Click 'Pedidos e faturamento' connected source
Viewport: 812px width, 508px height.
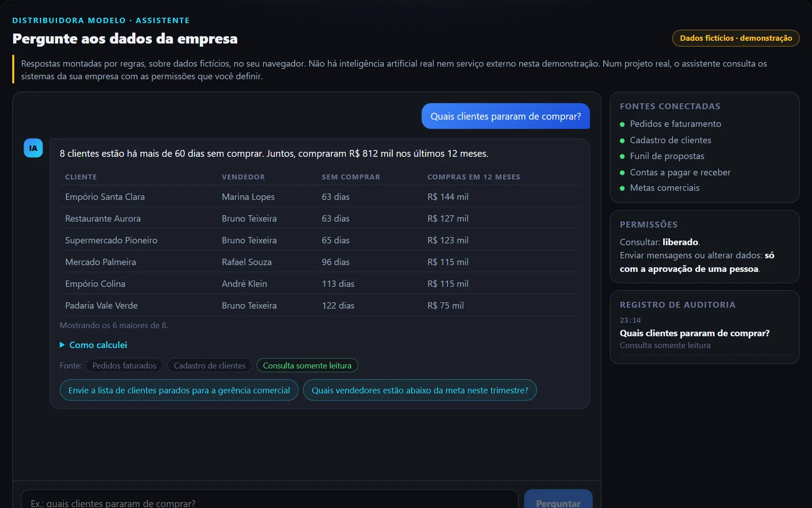tap(675, 124)
